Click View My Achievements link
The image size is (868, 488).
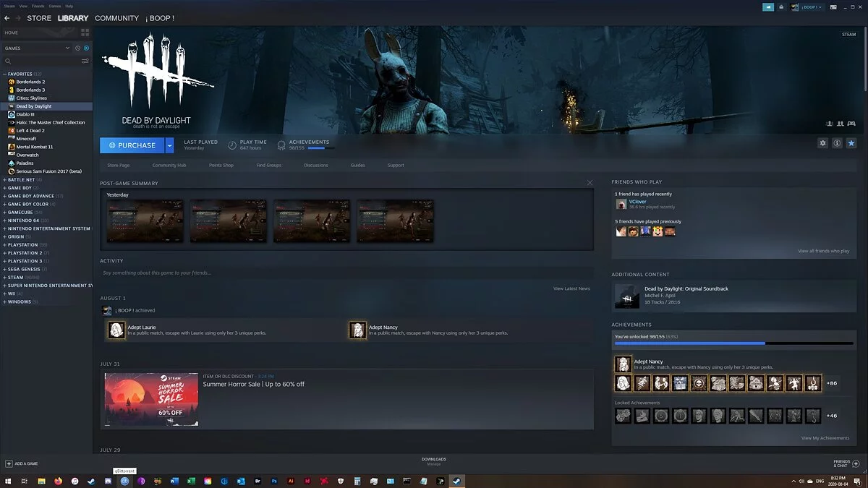(x=825, y=437)
